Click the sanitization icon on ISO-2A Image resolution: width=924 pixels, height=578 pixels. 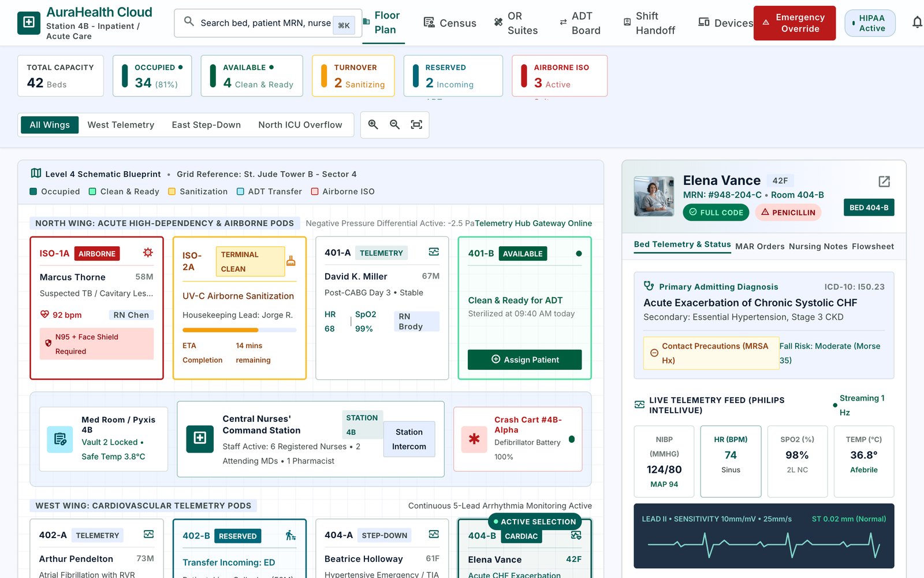point(291,261)
